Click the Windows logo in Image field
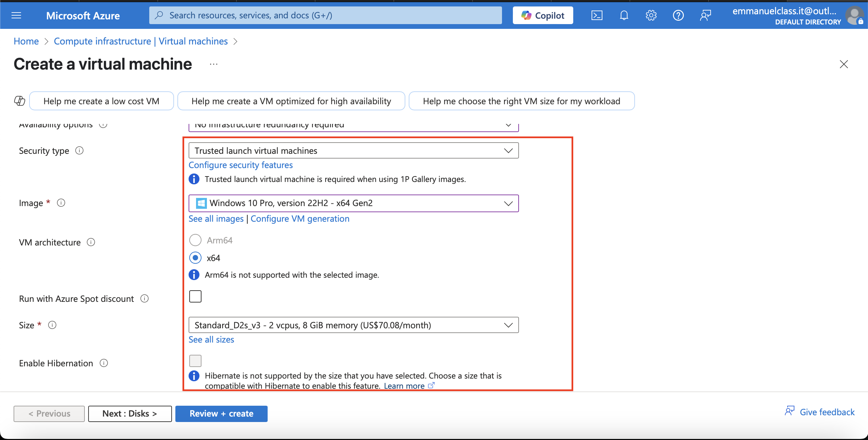 click(x=201, y=203)
